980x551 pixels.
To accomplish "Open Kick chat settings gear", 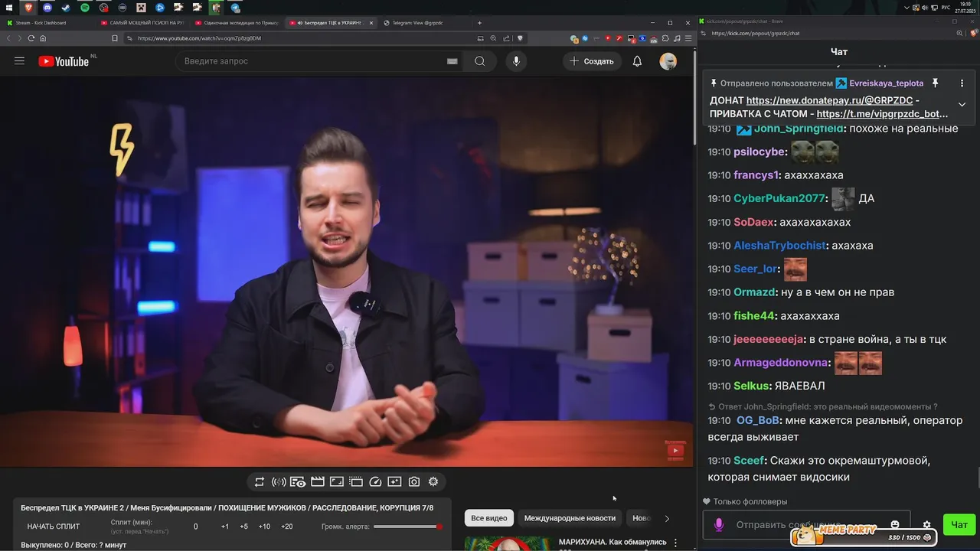I will click(926, 525).
